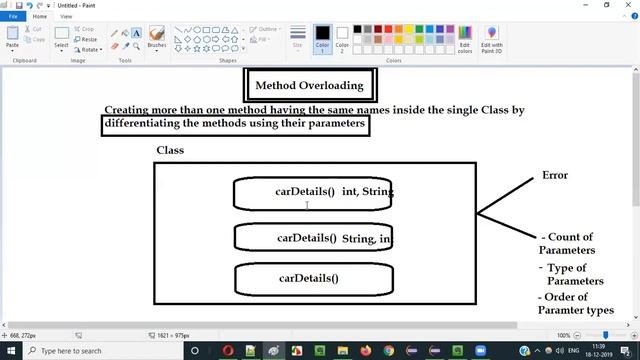Choose the Right triangle shape
The image size is (640, 360).
point(178,39)
